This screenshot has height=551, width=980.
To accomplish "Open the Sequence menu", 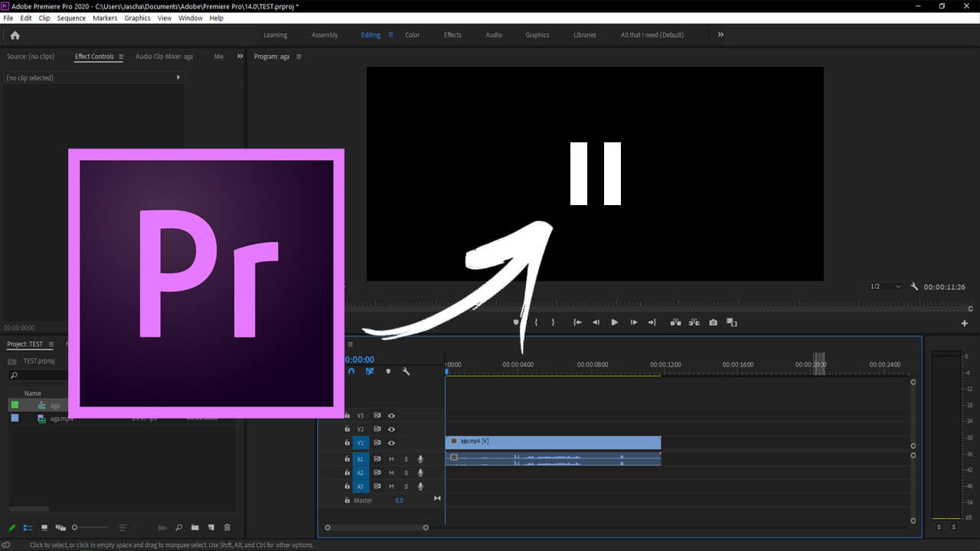I will (71, 18).
